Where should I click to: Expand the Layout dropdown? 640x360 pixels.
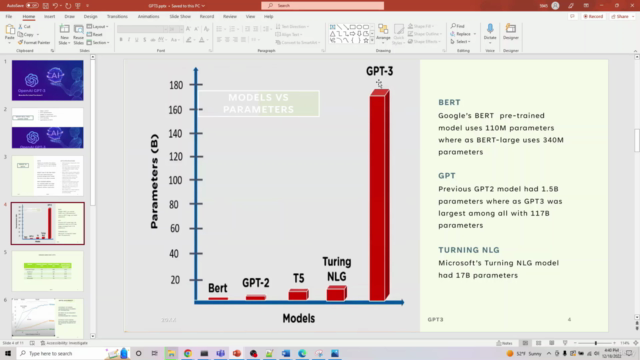[x=98, y=27]
